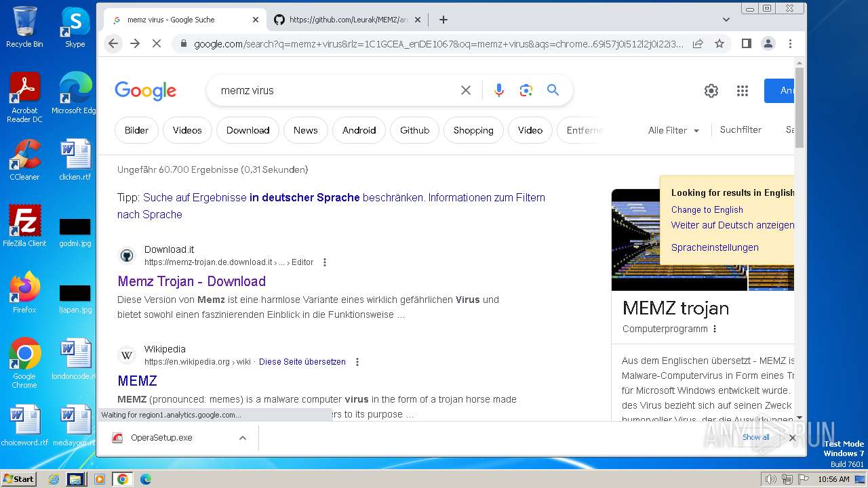The width and height of the screenshot is (868, 488).
Task: Click Change to English link
Action: coord(707,210)
